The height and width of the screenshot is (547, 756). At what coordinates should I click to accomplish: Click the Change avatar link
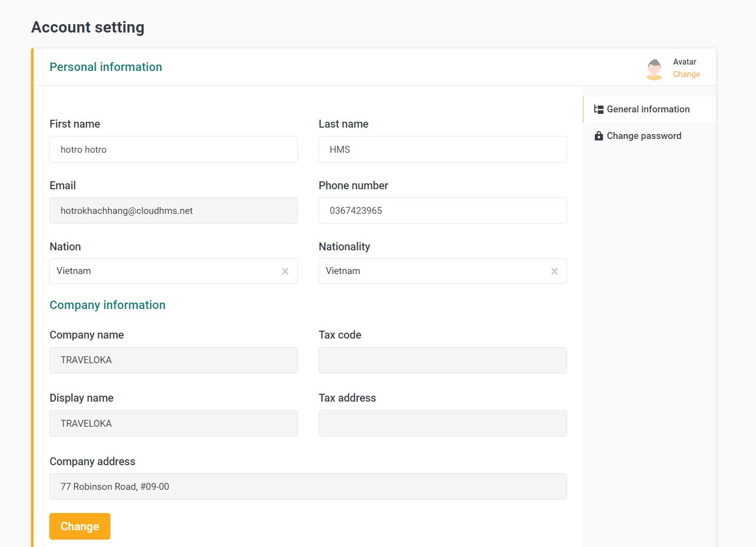(x=686, y=74)
